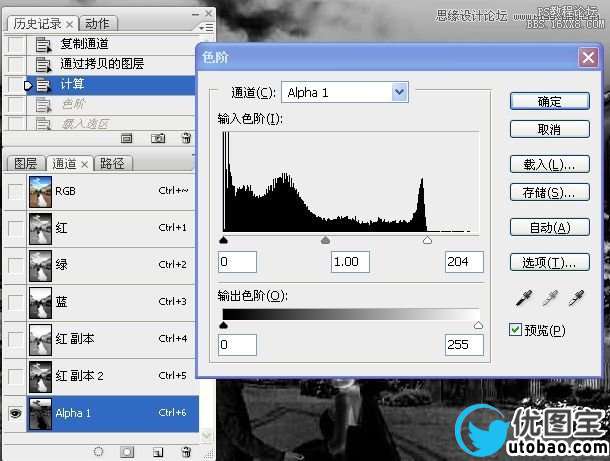Show the RGB channel visibility

coord(15,190)
